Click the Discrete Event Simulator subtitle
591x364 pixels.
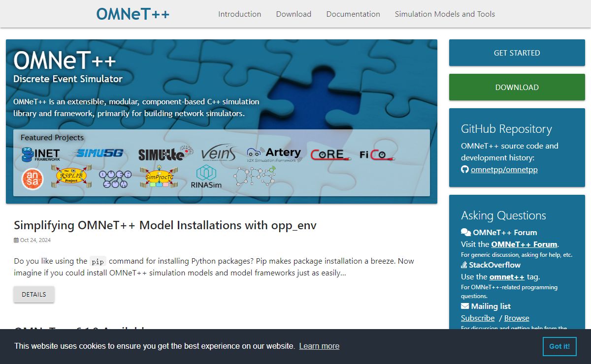(68, 79)
